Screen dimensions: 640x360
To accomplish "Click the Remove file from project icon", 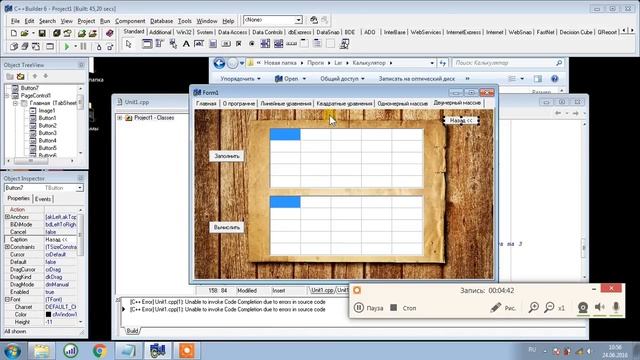I will [x=93, y=33].
